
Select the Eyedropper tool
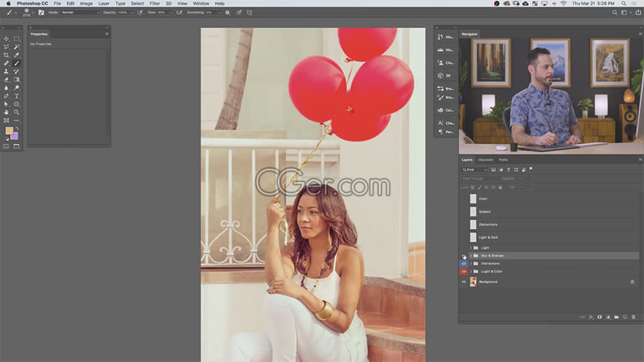16,55
